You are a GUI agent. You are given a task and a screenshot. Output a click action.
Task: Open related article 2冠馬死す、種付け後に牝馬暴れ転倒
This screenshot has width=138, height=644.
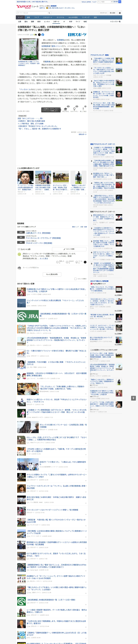click(x=31, y=121)
